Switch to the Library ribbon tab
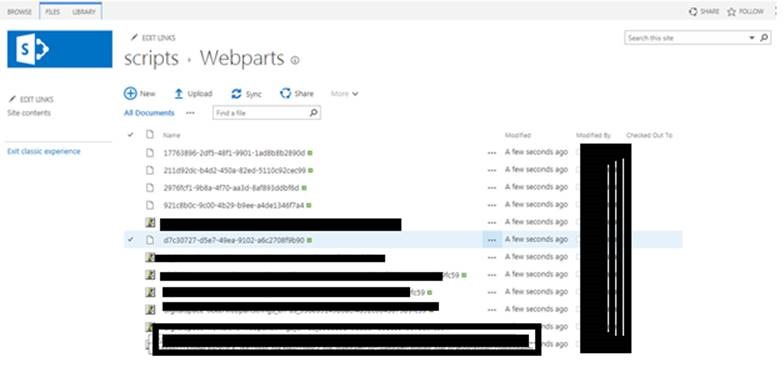 84,12
